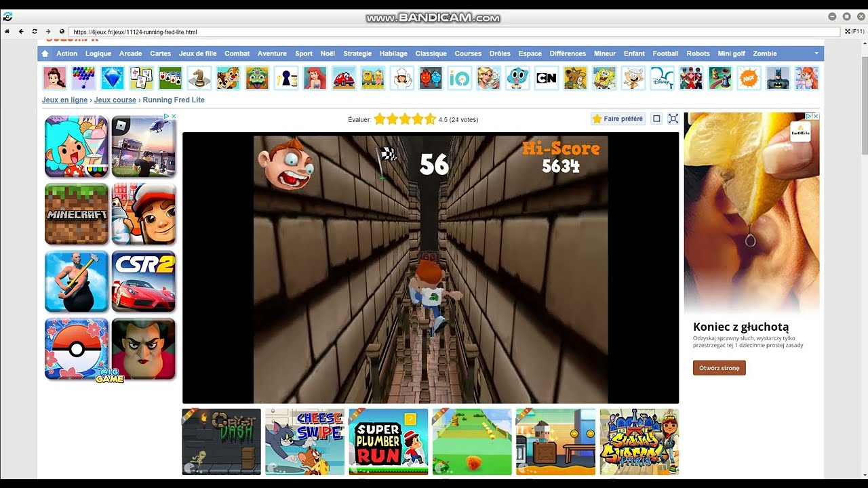Rate the game with the first star
This screenshot has height=488, width=868.
380,119
